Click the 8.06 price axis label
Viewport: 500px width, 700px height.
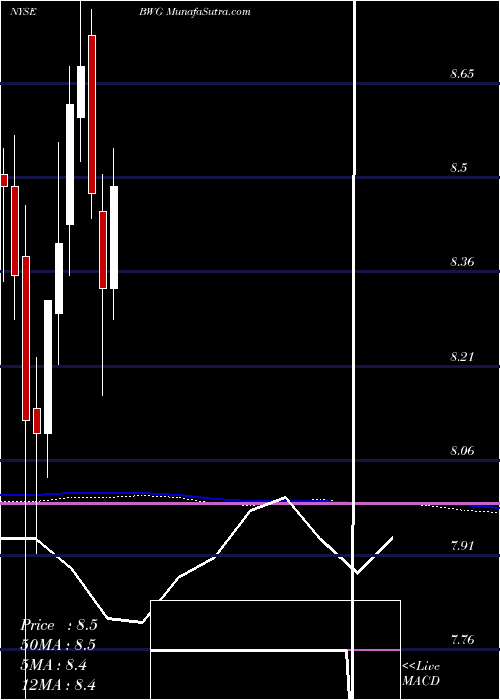click(462, 451)
